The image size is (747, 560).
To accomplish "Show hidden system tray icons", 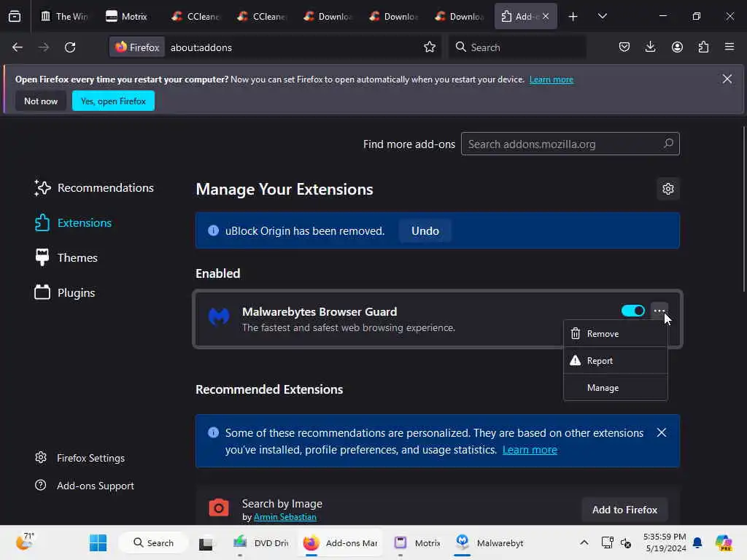I will pyautogui.click(x=584, y=542).
